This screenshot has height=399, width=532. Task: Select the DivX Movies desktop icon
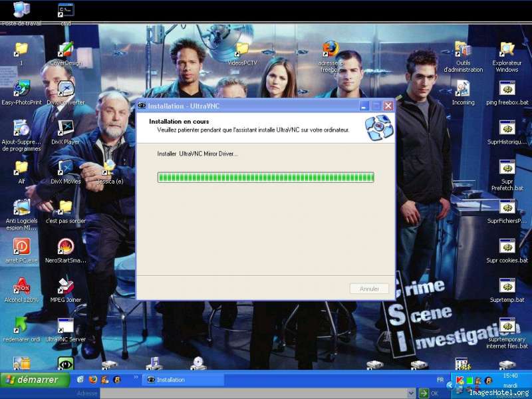(65, 168)
